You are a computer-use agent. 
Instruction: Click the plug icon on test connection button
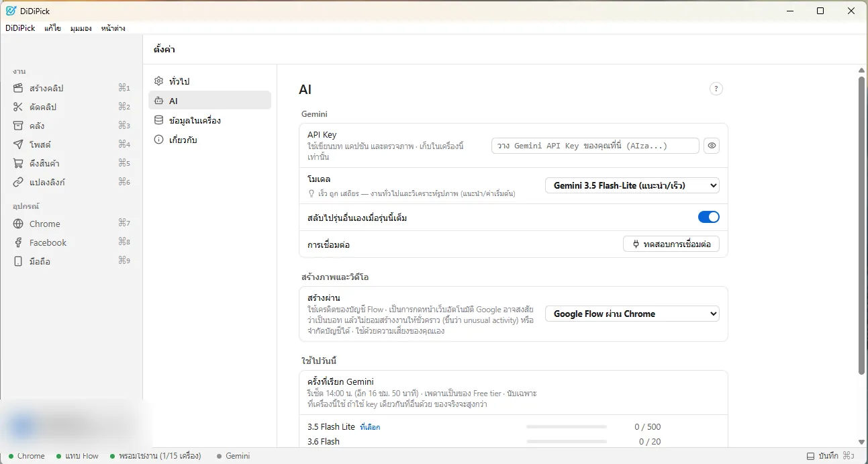pyautogui.click(x=636, y=244)
